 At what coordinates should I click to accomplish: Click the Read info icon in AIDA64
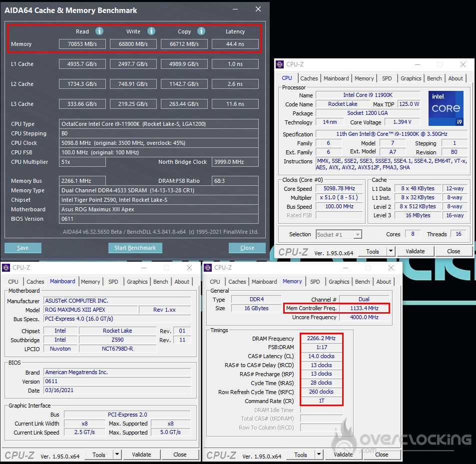point(99,31)
